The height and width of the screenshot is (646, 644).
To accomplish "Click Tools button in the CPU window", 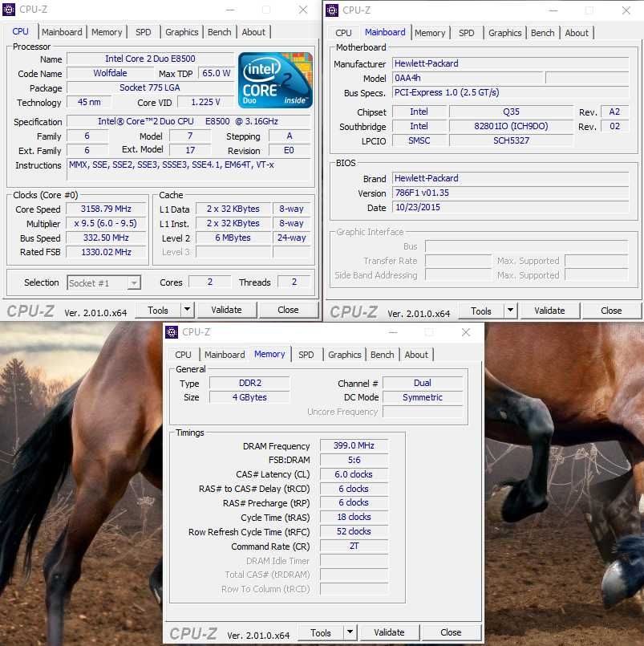I will coord(158,310).
